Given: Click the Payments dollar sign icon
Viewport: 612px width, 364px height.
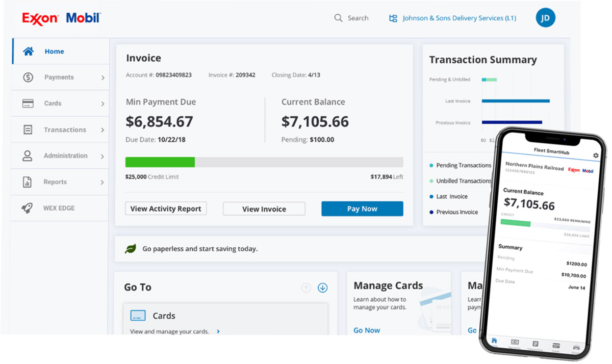Looking at the screenshot, I should click(28, 77).
